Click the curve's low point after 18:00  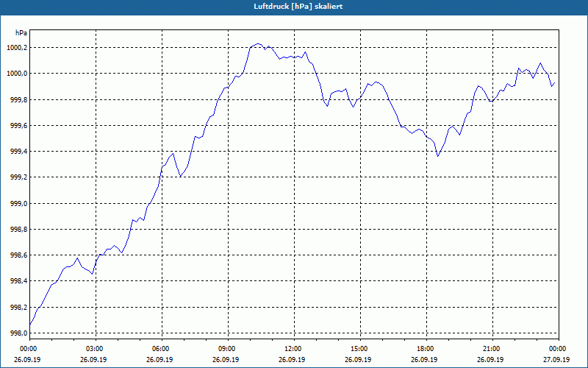coord(437,156)
